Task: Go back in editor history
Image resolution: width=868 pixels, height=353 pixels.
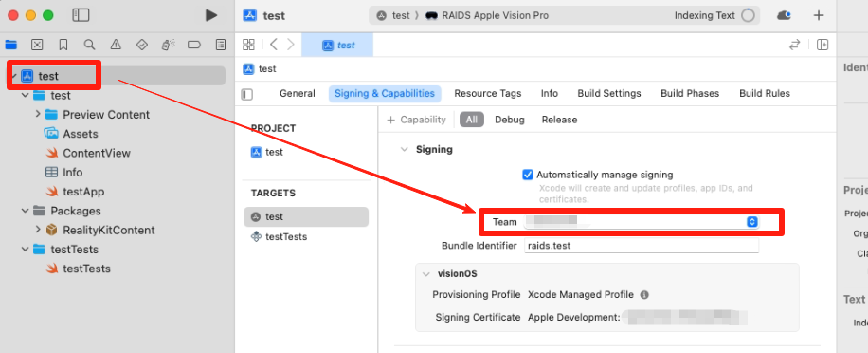Action: [x=274, y=45]
